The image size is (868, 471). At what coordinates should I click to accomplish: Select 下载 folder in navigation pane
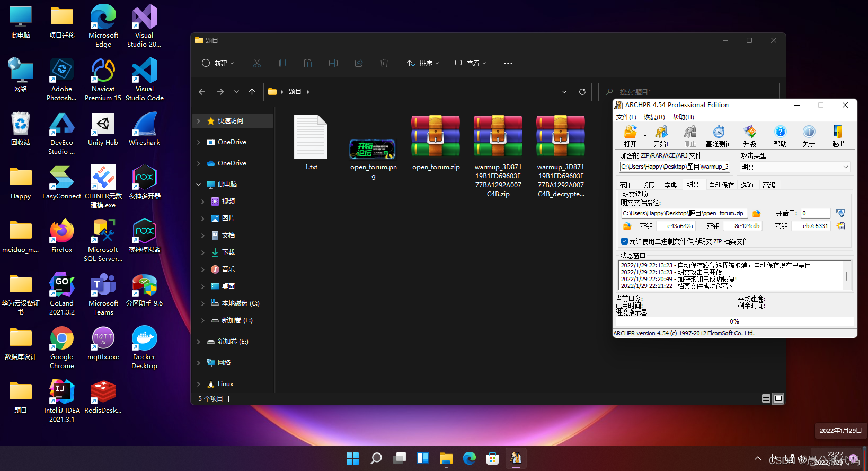228,252
